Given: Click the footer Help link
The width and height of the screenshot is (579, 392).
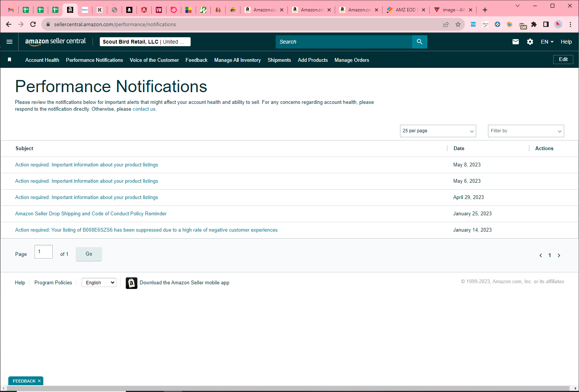Looking at the screenshot, I should (20, 283).
